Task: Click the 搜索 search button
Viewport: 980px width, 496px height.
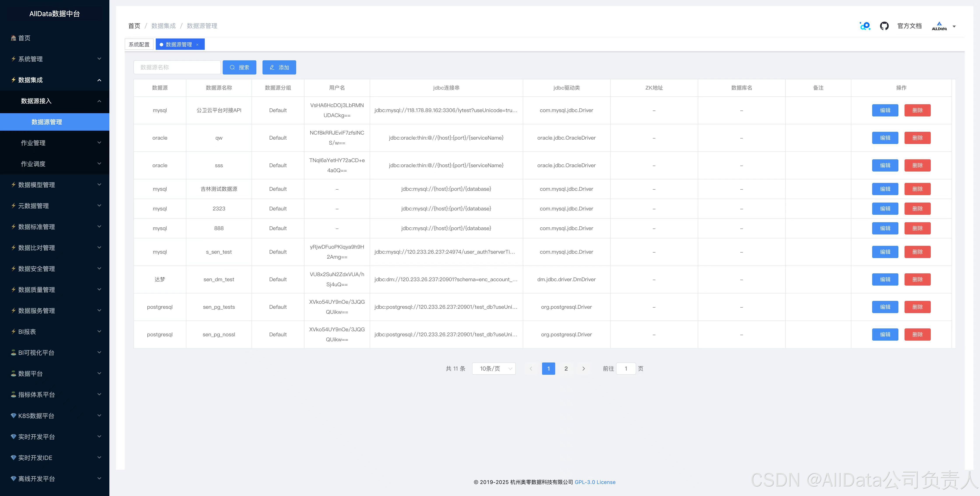Action: pyautogui.click(x=239, y=67)
